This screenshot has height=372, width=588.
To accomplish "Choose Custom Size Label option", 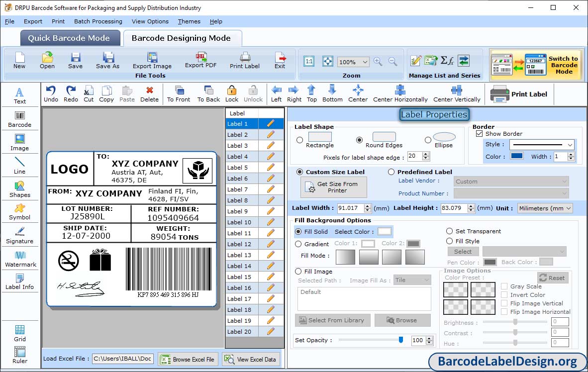I will pos(299,172).
